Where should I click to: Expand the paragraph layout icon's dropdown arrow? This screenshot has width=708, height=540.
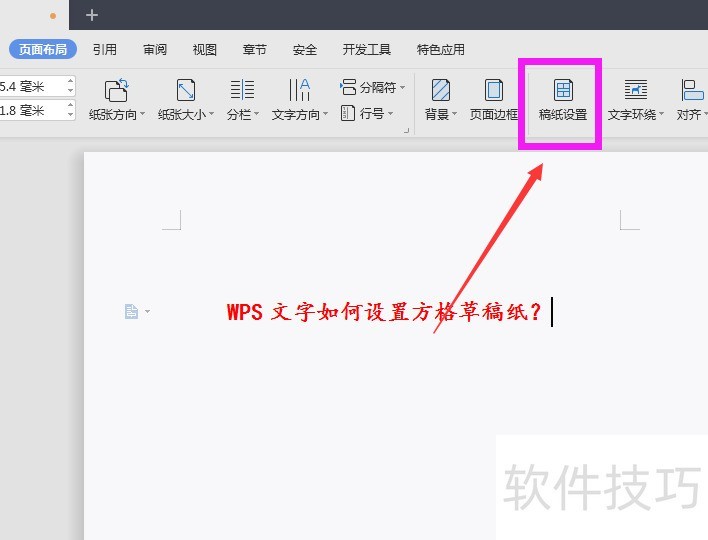pyautogui.click(x=147, y=311)
